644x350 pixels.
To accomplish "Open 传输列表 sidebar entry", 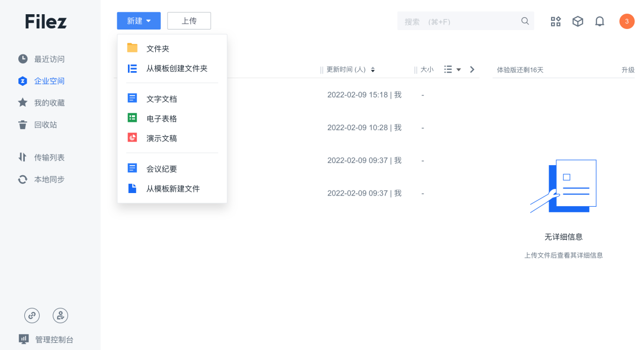I will [x=50, y=157].
